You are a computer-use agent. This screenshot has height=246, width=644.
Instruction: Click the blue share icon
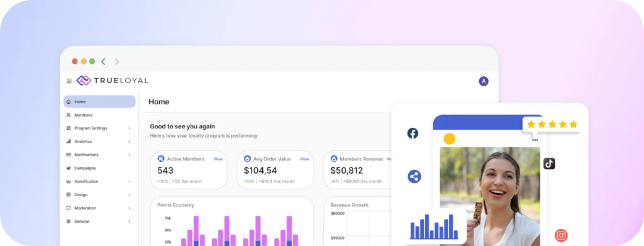414,177
